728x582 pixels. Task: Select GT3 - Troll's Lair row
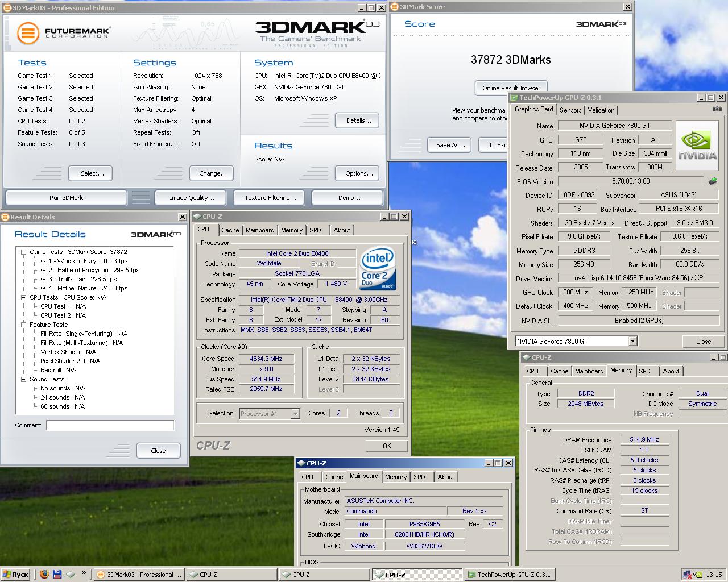point(78,279)
